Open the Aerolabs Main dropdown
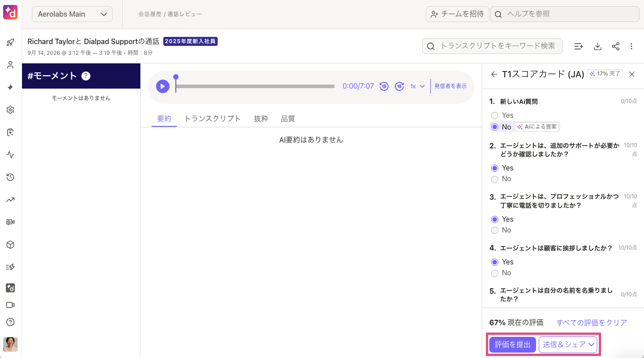The height and width of the screenshot is (358, 644). coord(72,14)
